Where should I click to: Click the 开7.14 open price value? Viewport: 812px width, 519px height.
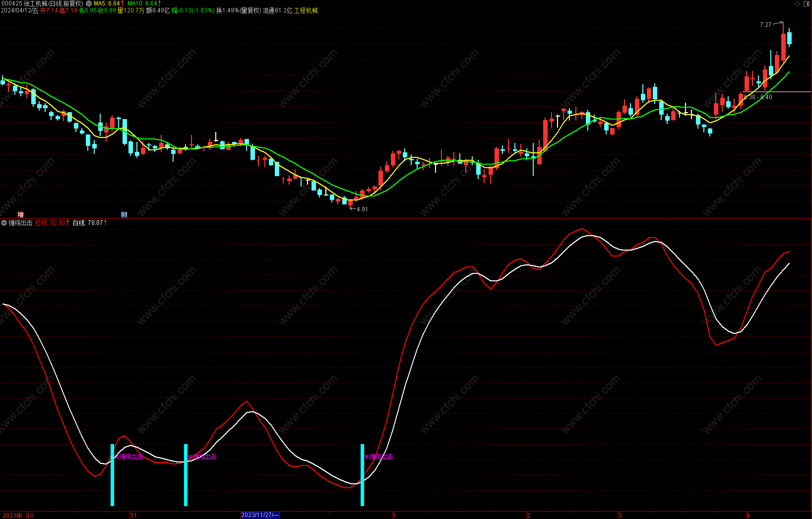click(49, 10)
